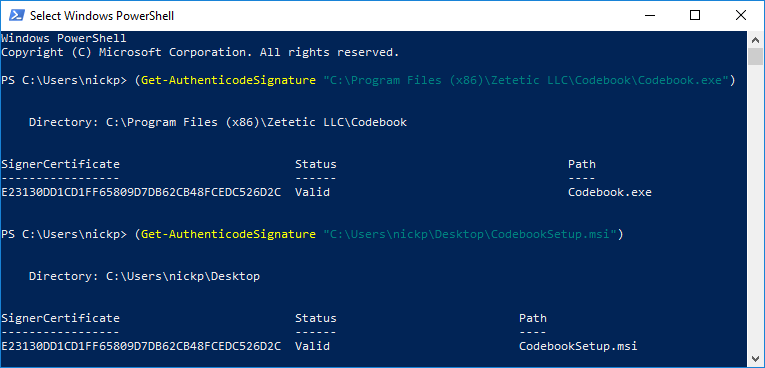Click the vertical scrollbar thumb
The width and height of the screenshot is (765, 368).
pyautogui.click(x=756, y=56)
